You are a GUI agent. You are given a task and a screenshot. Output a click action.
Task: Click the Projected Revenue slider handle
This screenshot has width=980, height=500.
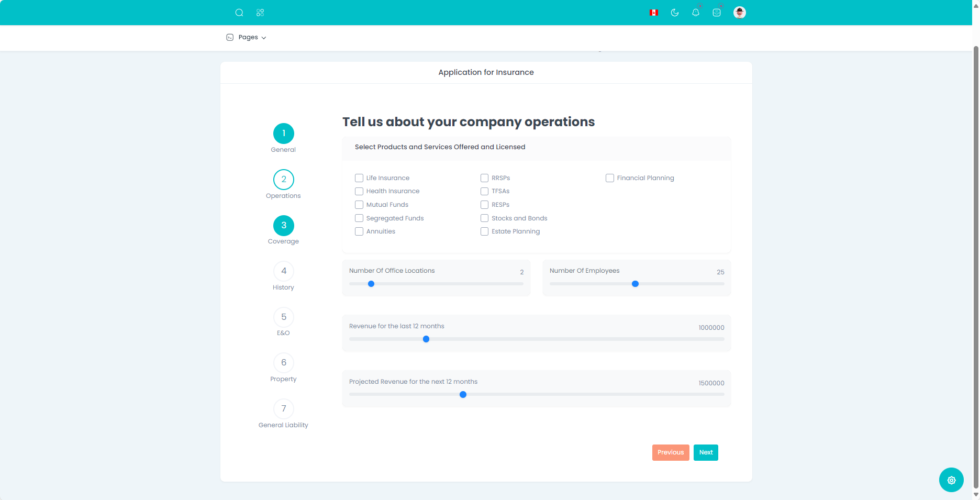(462, 394)
